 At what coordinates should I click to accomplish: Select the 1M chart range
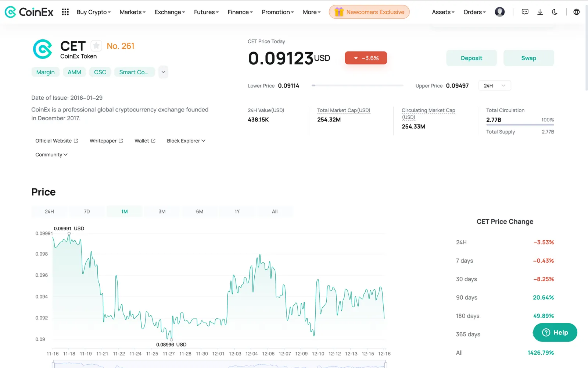click(124, 212)
